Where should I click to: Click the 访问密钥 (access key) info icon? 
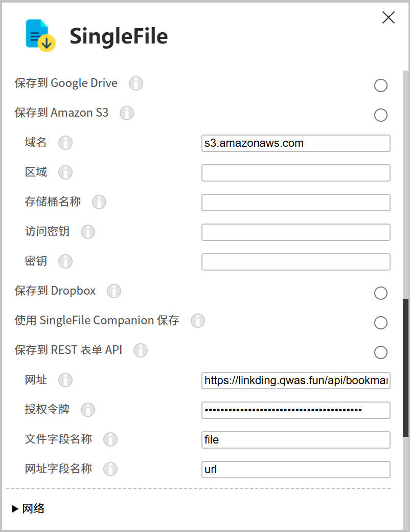tap(87, 232)
